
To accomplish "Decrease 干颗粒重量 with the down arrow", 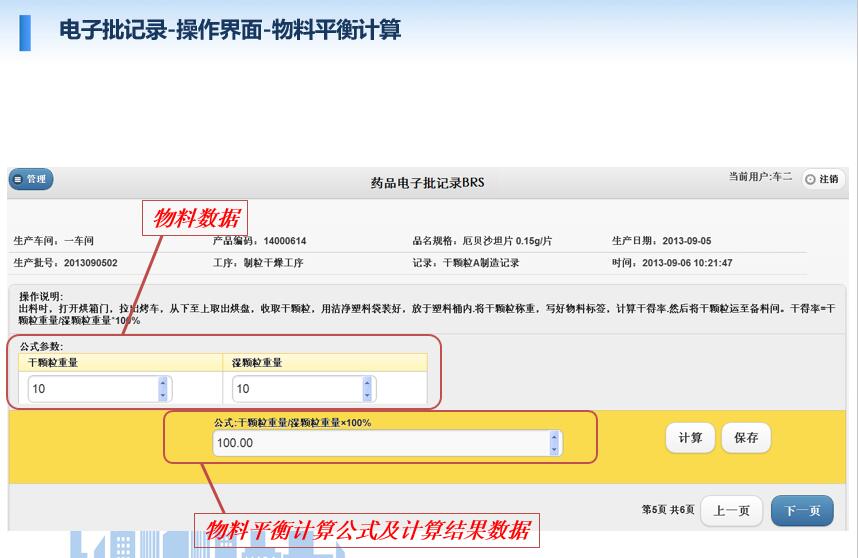I will [x=164, y=395].
